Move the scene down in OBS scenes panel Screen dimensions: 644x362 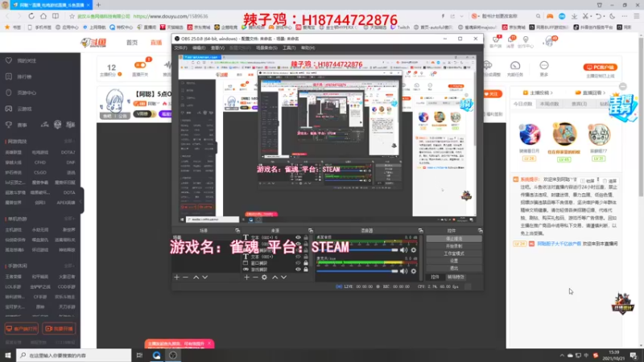[205, 278]
